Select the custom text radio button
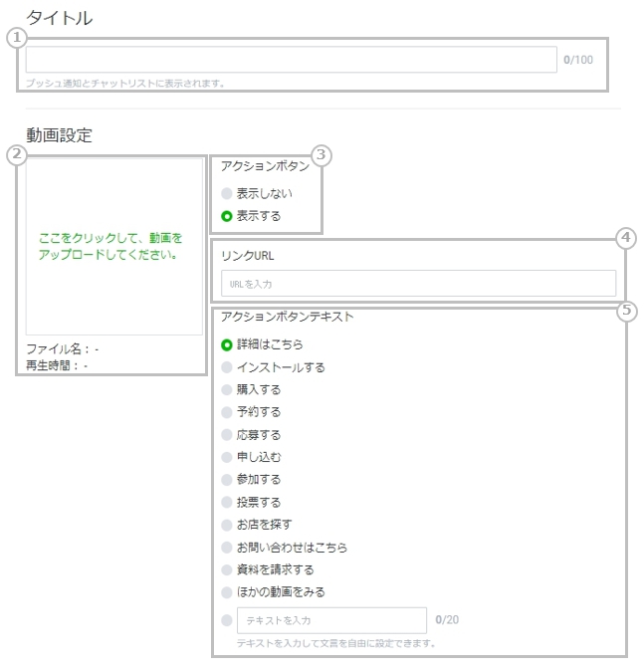Image resolution: width=644 pixels, height=671 pixels. 227,620
